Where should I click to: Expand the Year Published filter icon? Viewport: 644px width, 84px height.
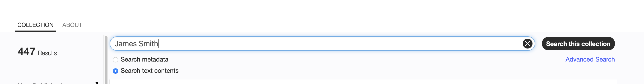pos(97,83)
